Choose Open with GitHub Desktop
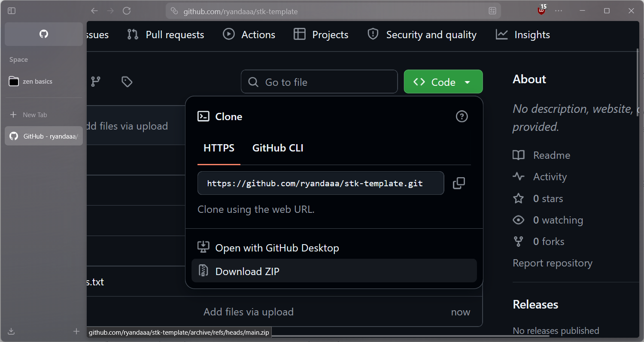This screenshot has height=342, width=644. click(334, 248)
